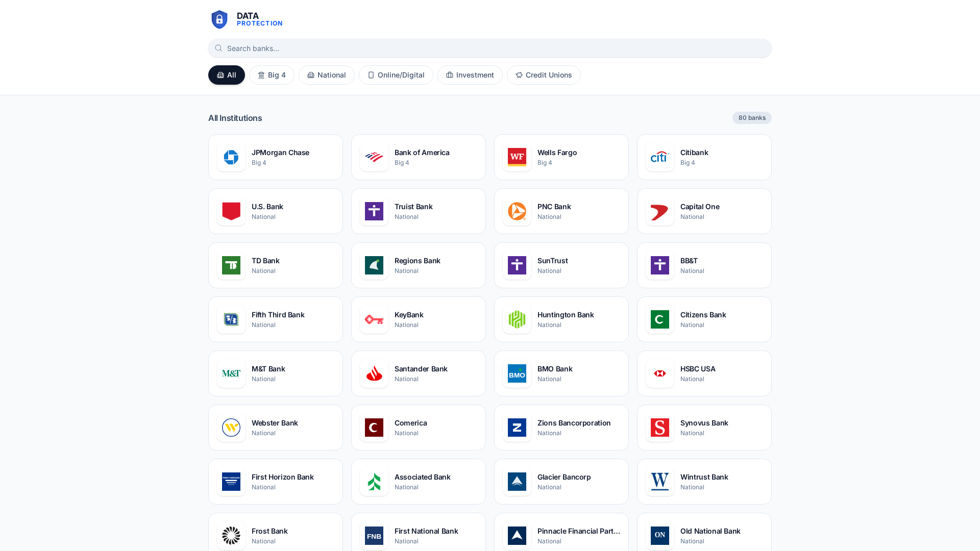Click the HSBC USA name text

(698, 369)
